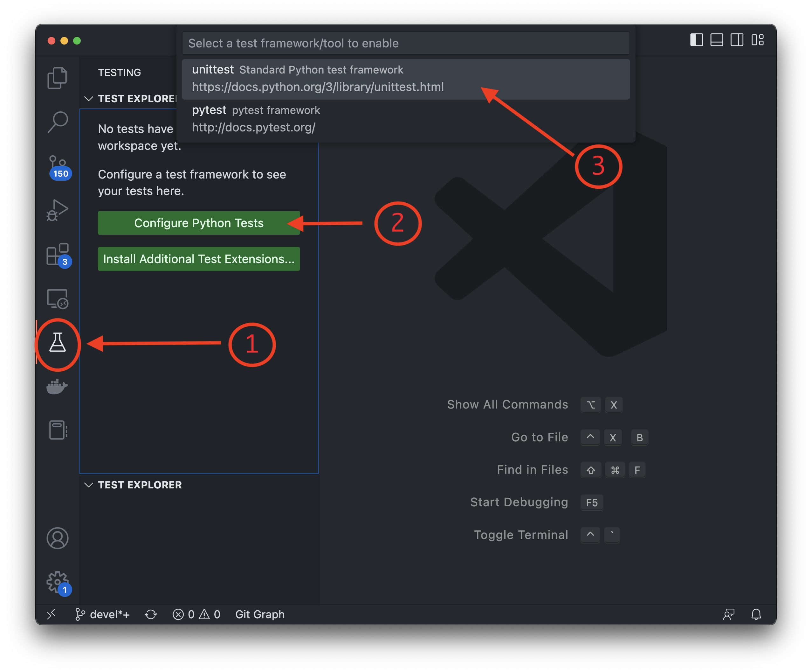Open the Explorer files icon
The height and width of the screenshot is (672, 812).
pos(57,78)
